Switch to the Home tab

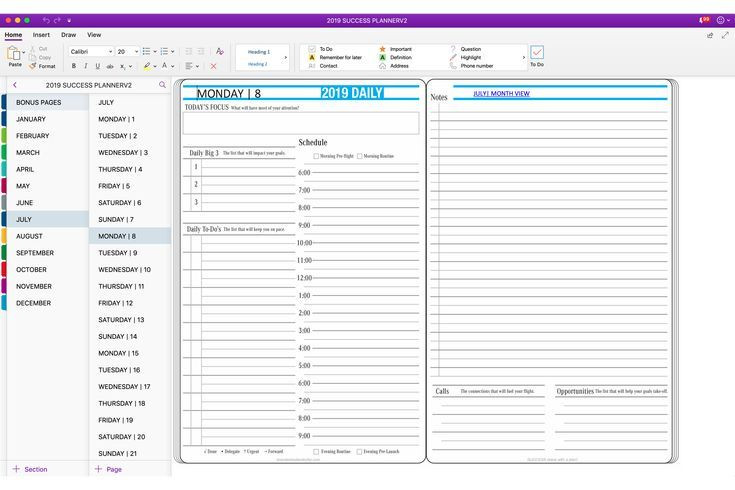13,35
